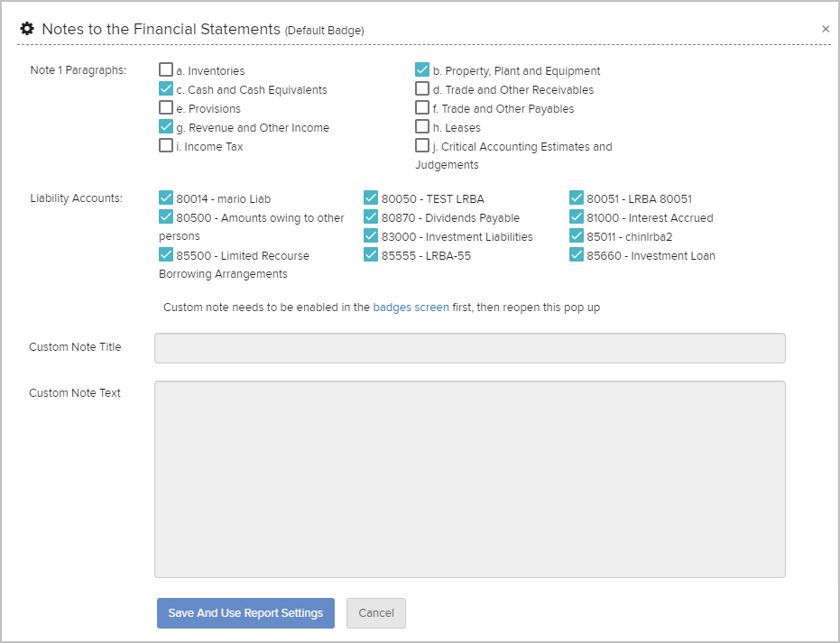Uncheck account 80014 mario Liab
Screen dimensions: 840x643
[x=166, y=198]
